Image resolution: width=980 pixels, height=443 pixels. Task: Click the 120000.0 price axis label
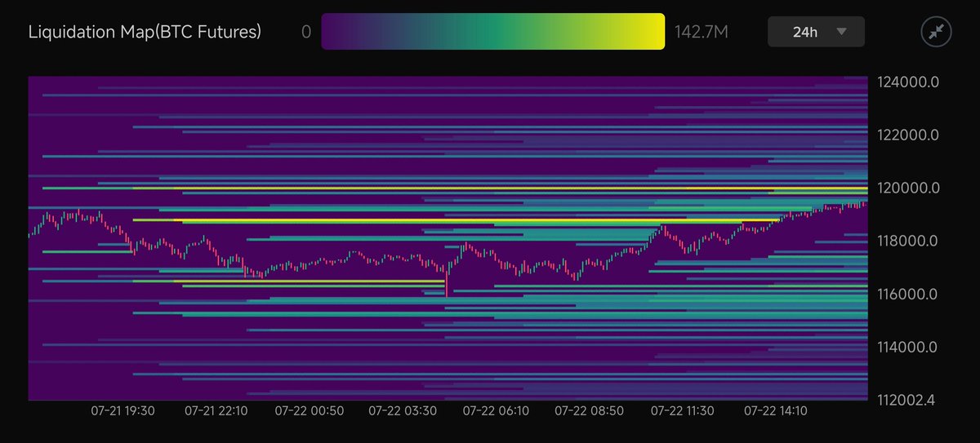point(906,188)
